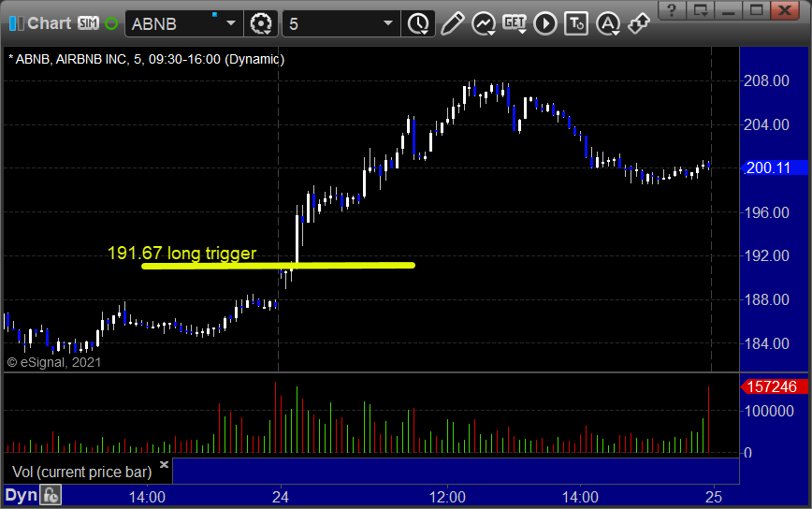Image resolution: width=812 pixels, height=509 pixels.
Task: Click the 157246 volume value marker
Action: [775, 386]
